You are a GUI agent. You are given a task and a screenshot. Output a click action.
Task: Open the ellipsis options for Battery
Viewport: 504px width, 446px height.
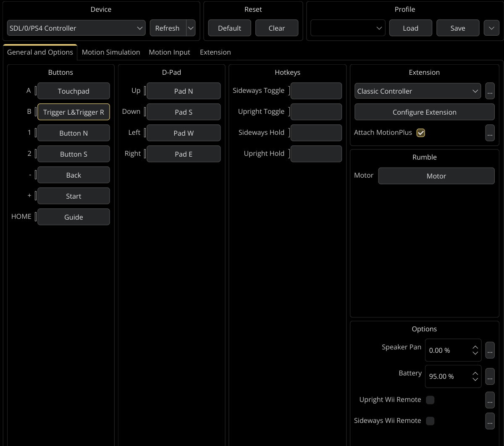tap(490, 376)
